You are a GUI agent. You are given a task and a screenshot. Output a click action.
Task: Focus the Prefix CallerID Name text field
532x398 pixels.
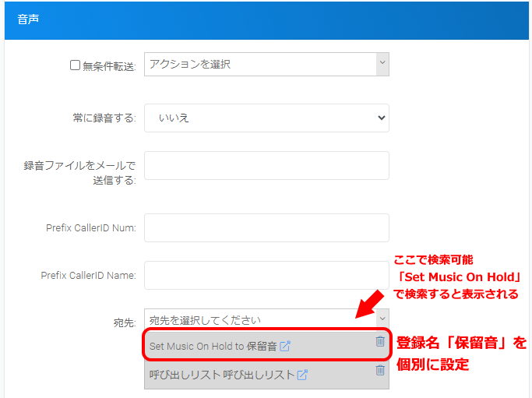[266, 275]
